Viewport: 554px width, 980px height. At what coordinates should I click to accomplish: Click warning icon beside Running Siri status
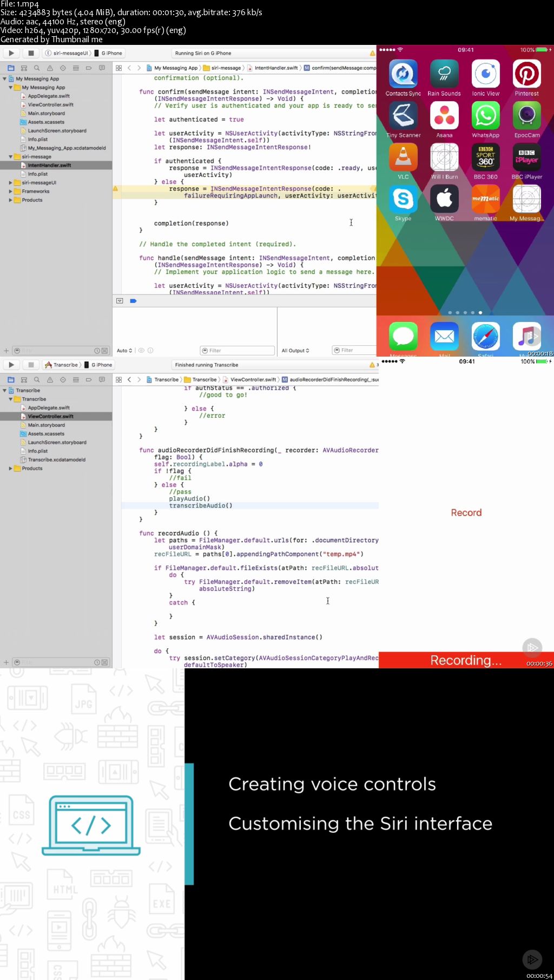pyautogui.click(x=372, y=53)
